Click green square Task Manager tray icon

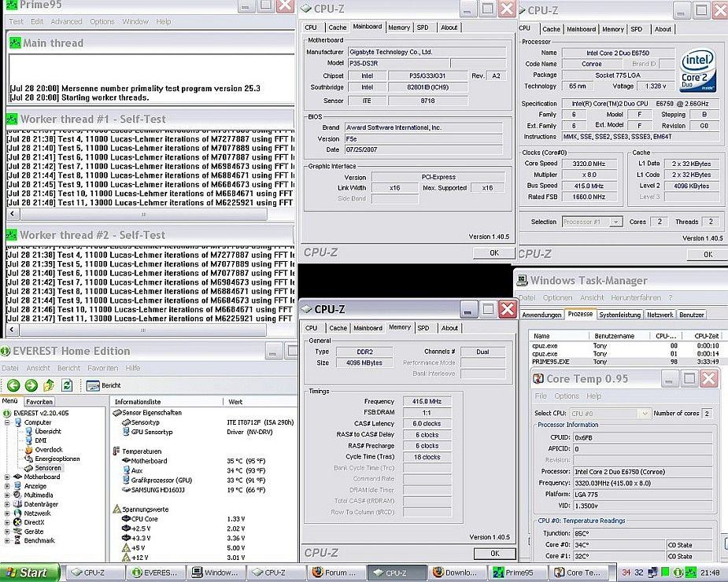tap(665, 573)
